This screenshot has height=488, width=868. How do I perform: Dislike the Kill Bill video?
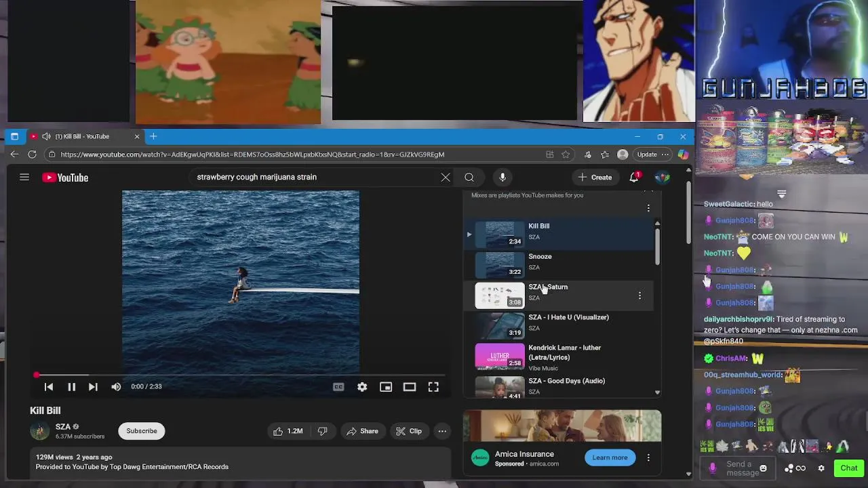[x=323, y=431]
